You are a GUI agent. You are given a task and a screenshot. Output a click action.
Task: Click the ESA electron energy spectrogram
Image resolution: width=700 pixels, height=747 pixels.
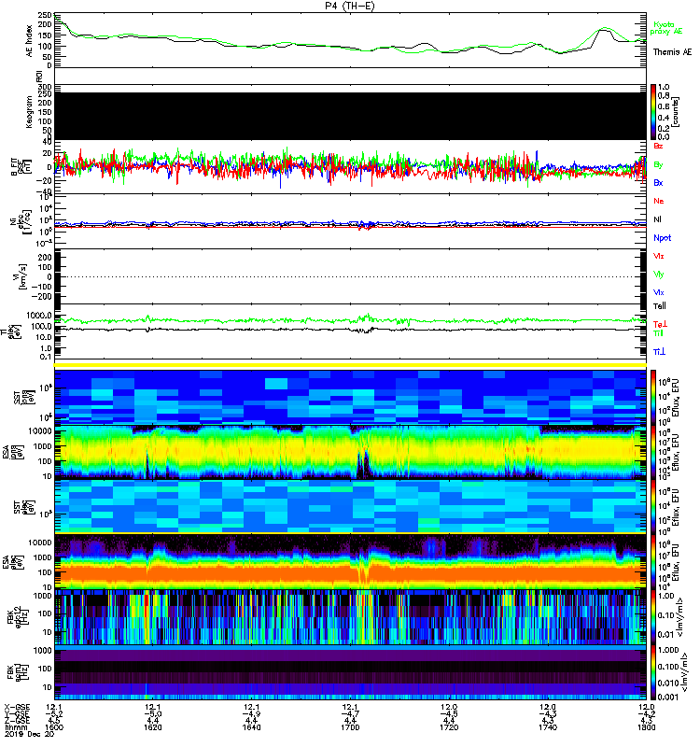tap(350, 562)
